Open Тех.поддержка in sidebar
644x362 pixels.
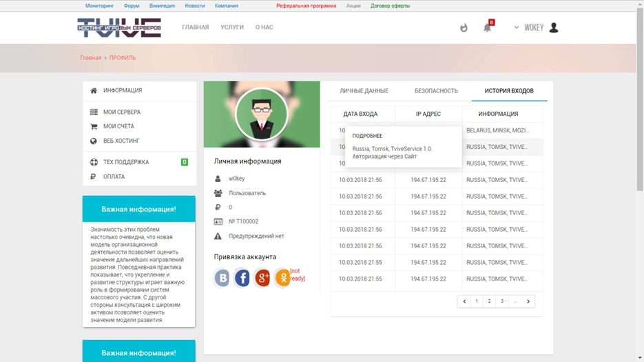click(125, 162)
